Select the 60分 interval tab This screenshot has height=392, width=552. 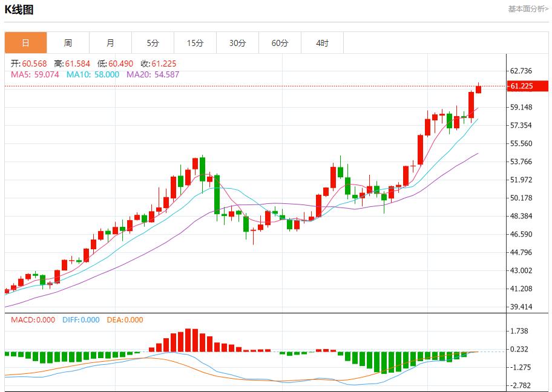point(280,43)
